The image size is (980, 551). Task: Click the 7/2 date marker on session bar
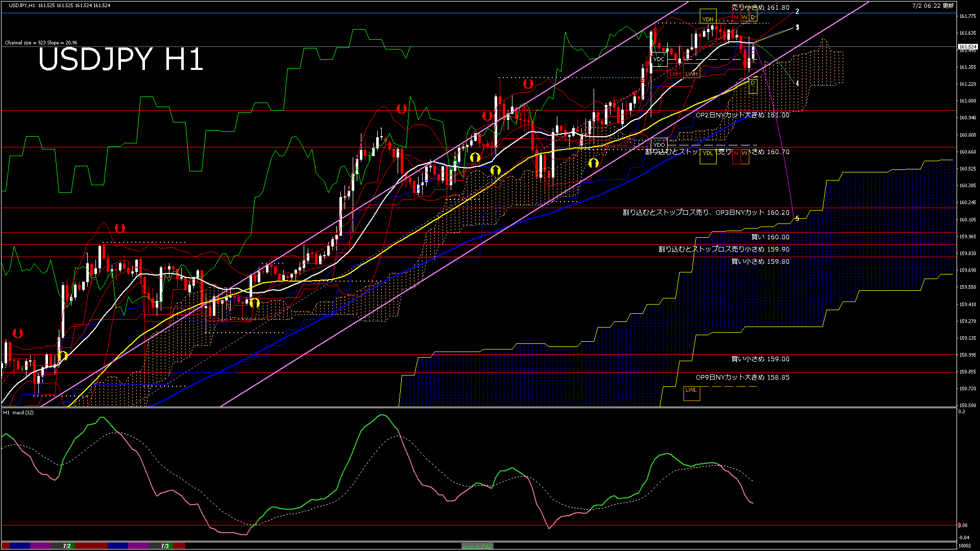coord(67,546)
